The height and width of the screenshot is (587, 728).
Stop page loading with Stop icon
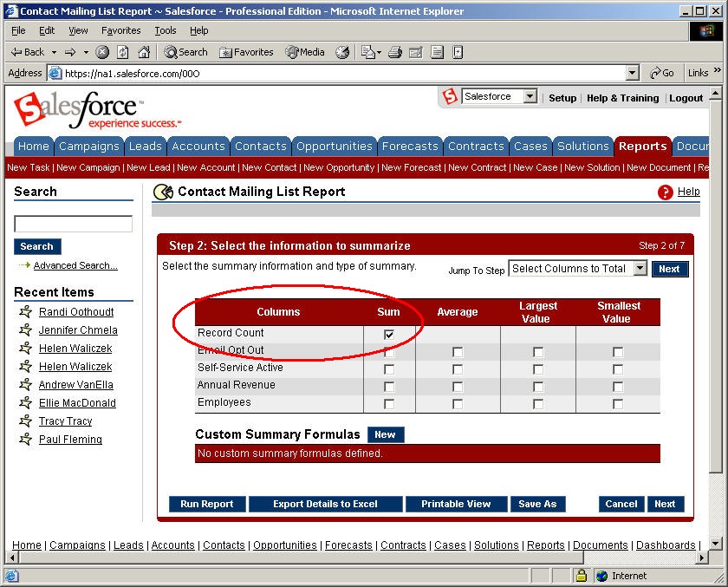102,52
